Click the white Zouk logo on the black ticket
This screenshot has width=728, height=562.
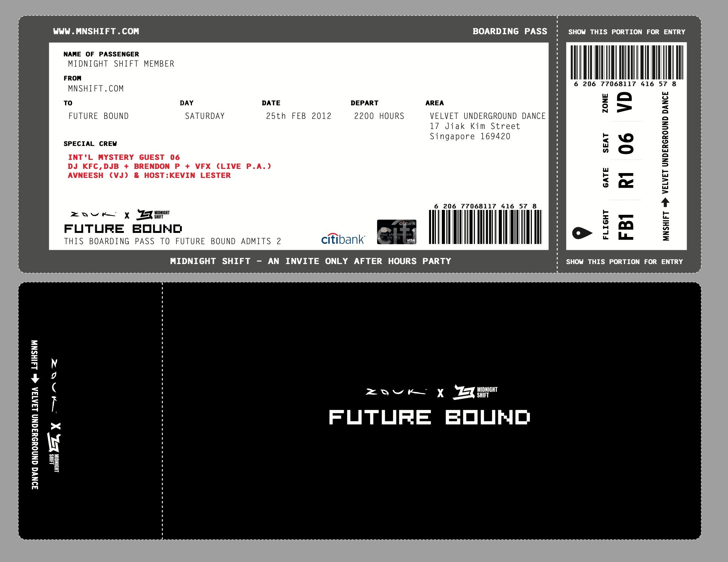pyautogui.click(x=395, y=392)
